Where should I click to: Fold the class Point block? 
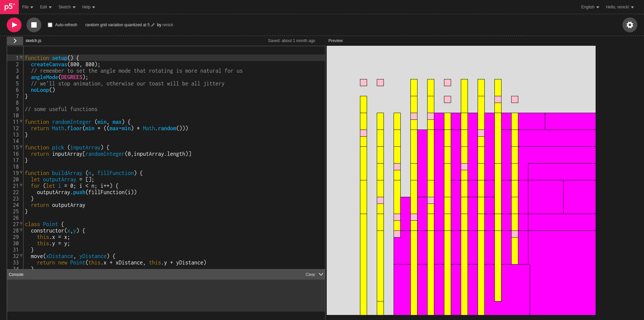point(21,224)
